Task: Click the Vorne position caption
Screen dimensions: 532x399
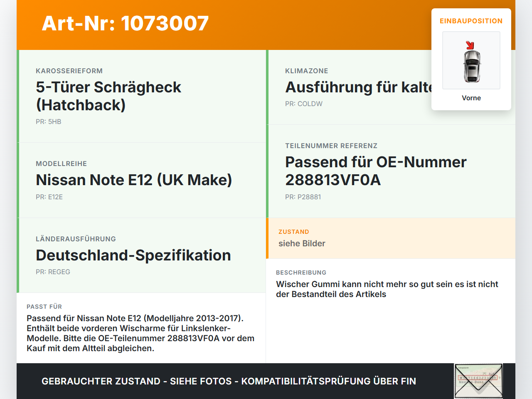Action: [471, 98]
